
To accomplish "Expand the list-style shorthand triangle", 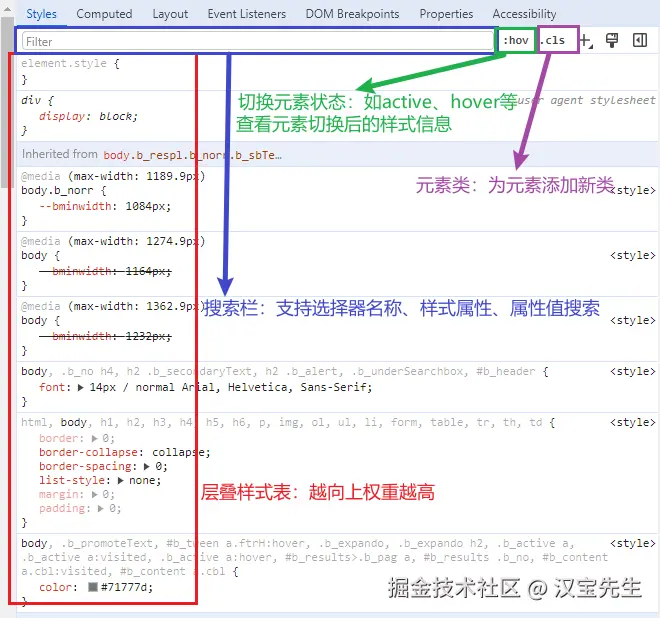I will tap(120, 480).
